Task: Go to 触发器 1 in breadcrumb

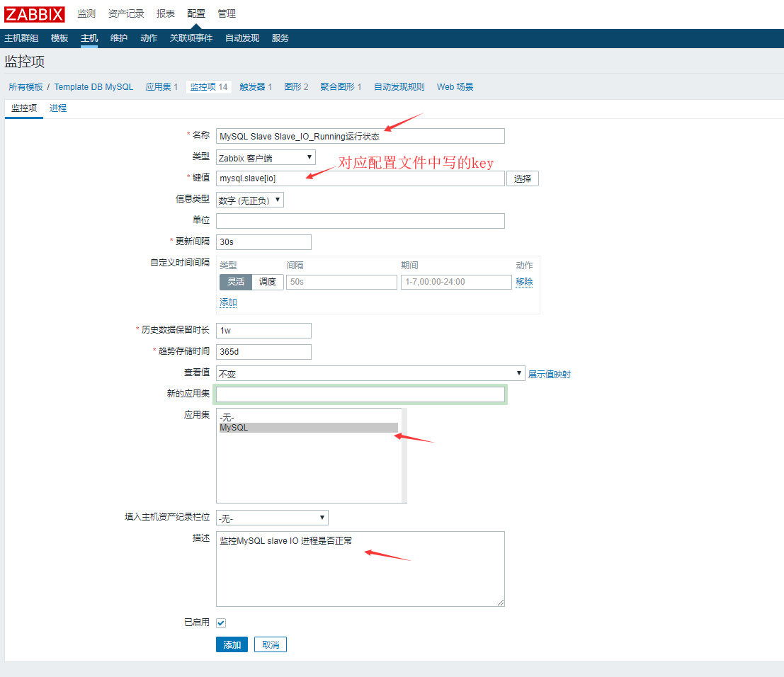Action: point(256,87)
